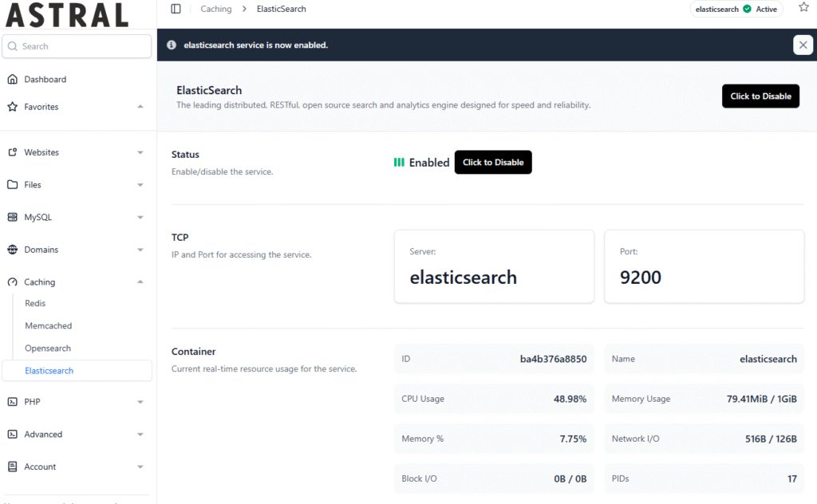Click the MySQL database icon
This screenshot has width=817, height=504.
(x=13, y=217)
